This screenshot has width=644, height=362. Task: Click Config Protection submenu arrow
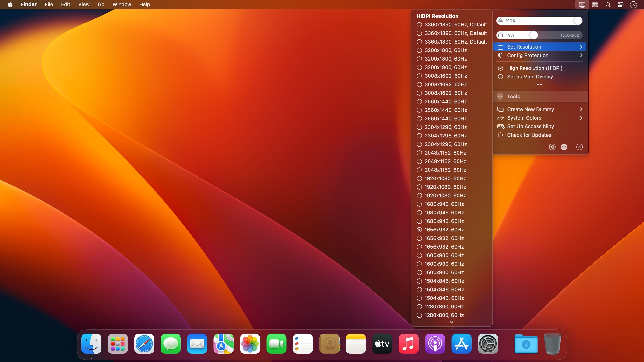(x=581, y=55)
